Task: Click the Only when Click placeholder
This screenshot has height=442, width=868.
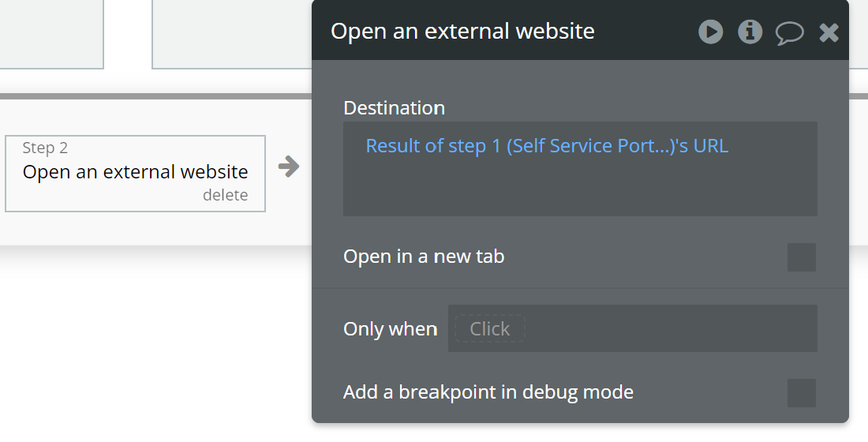Action: click(x=489, y=329)
